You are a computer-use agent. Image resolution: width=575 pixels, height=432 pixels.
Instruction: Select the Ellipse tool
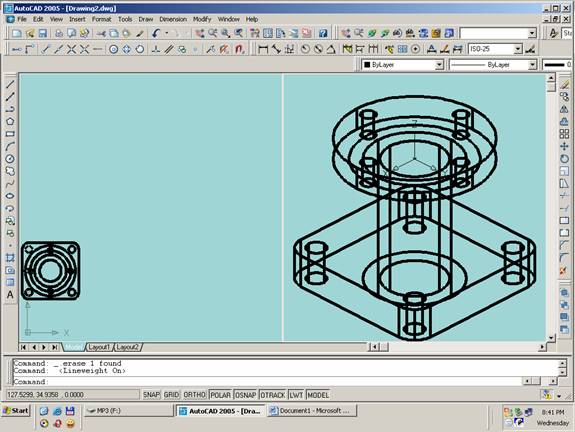click(x=10, y=196)
